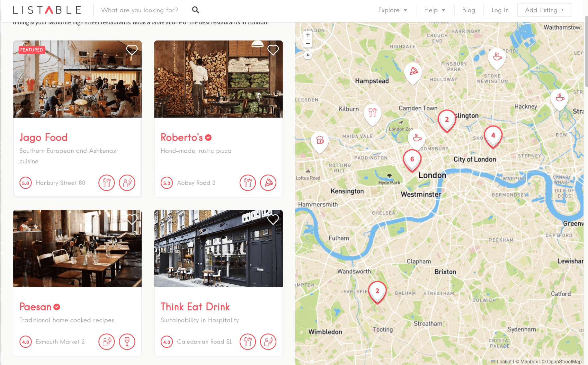Focus the 'What are you looking for?' search field
588x365 pixels.
pyautogui.click(x=139, y=10)
